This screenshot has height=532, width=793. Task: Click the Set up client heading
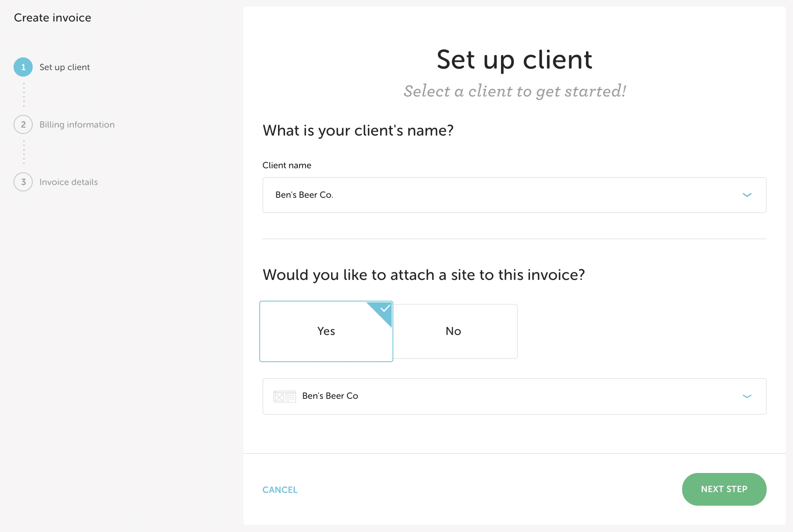[514, 60]
